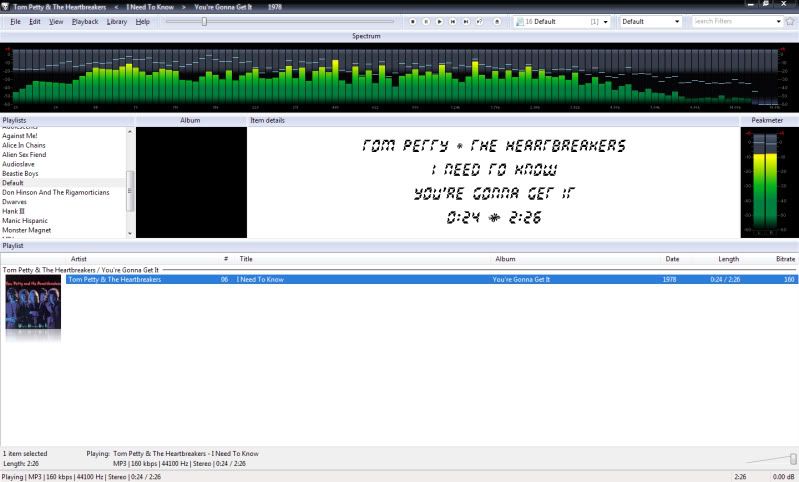Click the Playlist panel header bar
The width and height of the screenshot is (799, 482).
pyautogui.click(x=400, y=246)
